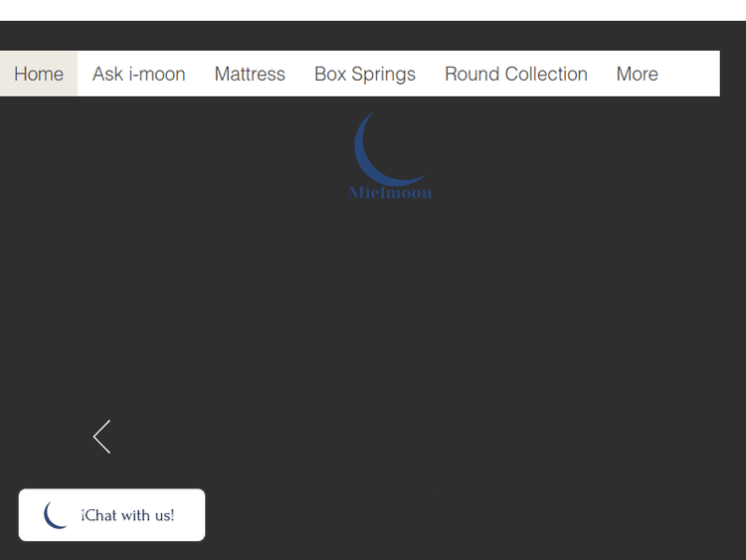Open the Box Springs page
The width and height of the screenshot is (746, 560).
364,75
